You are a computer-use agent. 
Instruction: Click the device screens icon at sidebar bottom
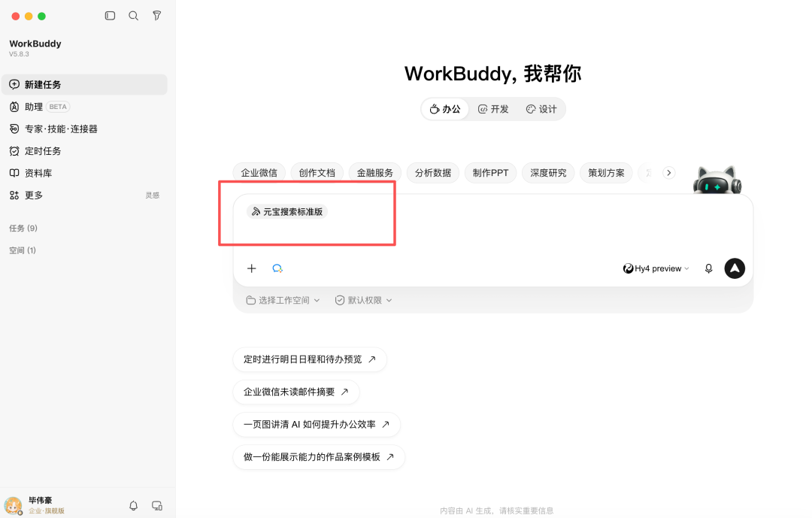pos(157,505)
